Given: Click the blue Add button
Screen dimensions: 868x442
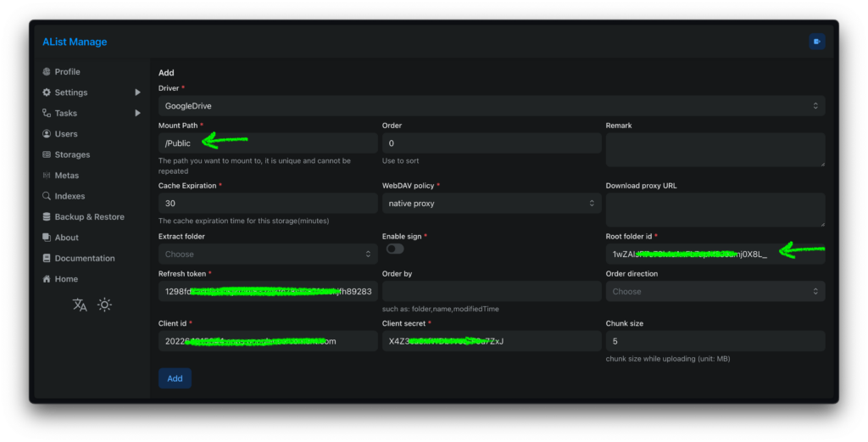Looking at the screenshot, I should (x=175, y=378).
